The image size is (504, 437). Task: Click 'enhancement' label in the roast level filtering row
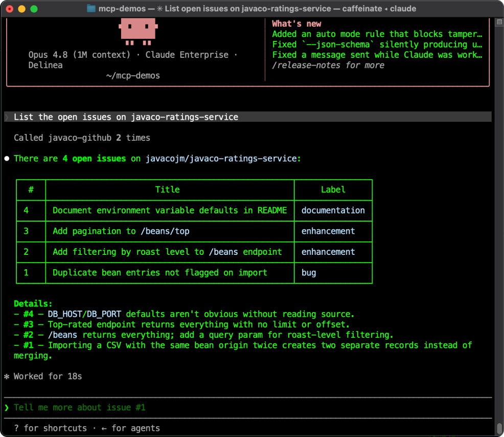[x=328, y=252]
